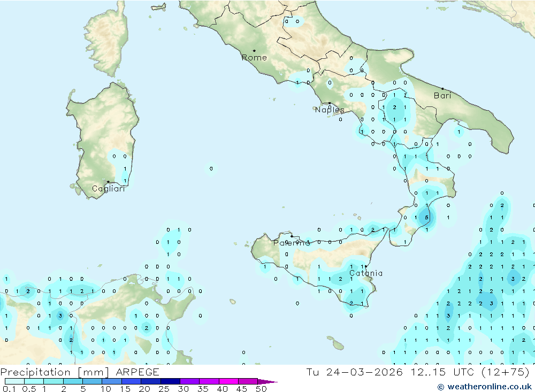Screen dimensions: 535x392
Task: Click the Corsica island on the map
Action: pos(107,39)
